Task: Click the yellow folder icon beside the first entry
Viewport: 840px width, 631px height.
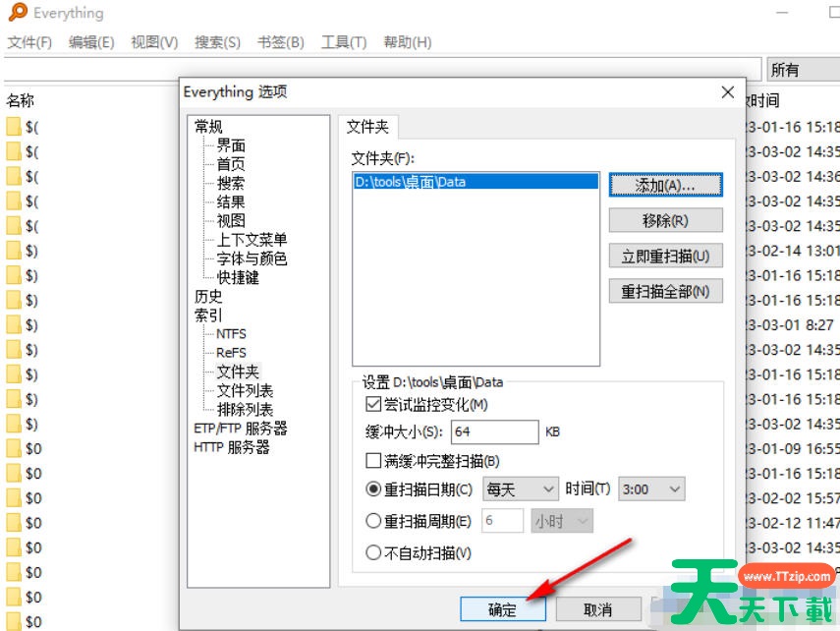Action: click(14, 125)
